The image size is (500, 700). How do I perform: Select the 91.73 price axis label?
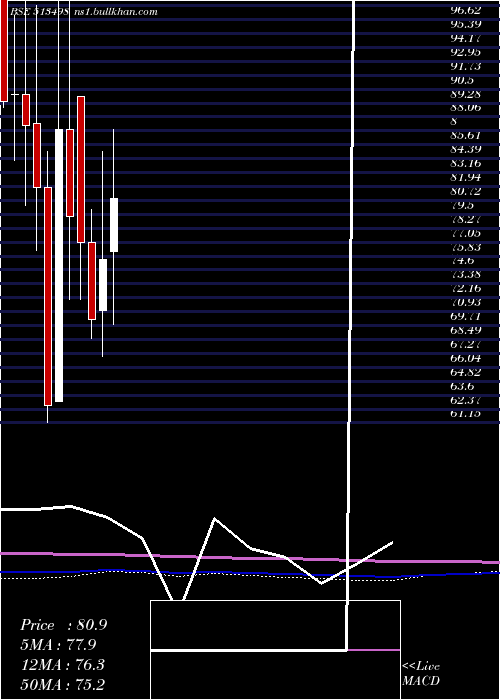466,66
